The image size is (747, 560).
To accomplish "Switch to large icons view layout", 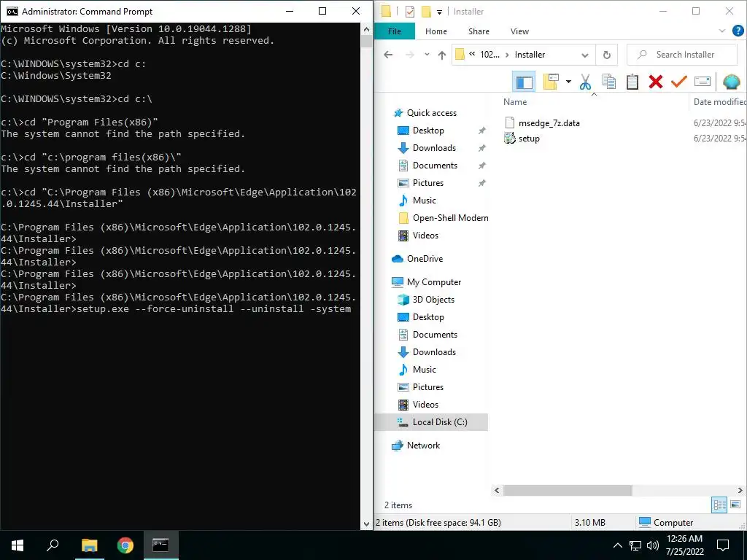I will [735, 505].
